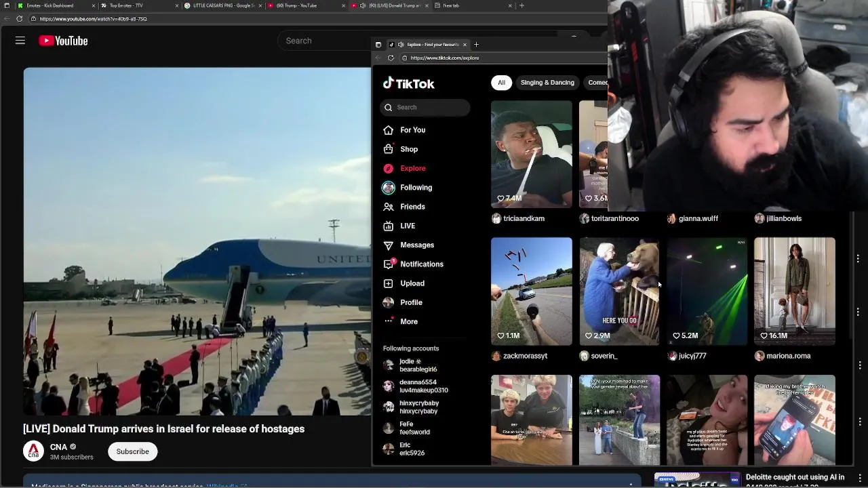This screenshot has width=868, height=488.
Task: Open the mariona.roma profile link
Action: (788, 355)
